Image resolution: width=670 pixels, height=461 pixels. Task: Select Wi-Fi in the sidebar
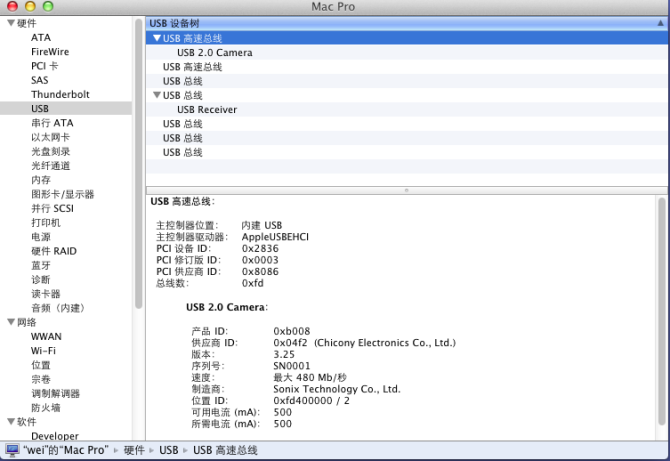43,351
